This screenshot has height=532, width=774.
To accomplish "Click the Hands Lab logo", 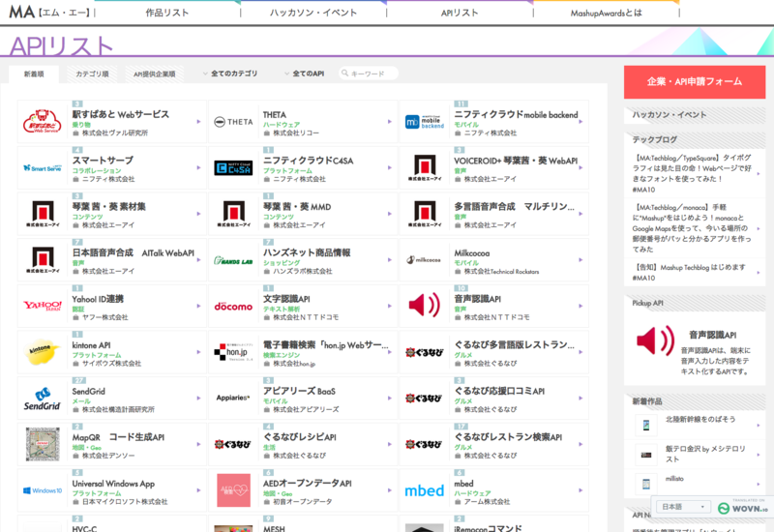I will [x=233, y=260].
